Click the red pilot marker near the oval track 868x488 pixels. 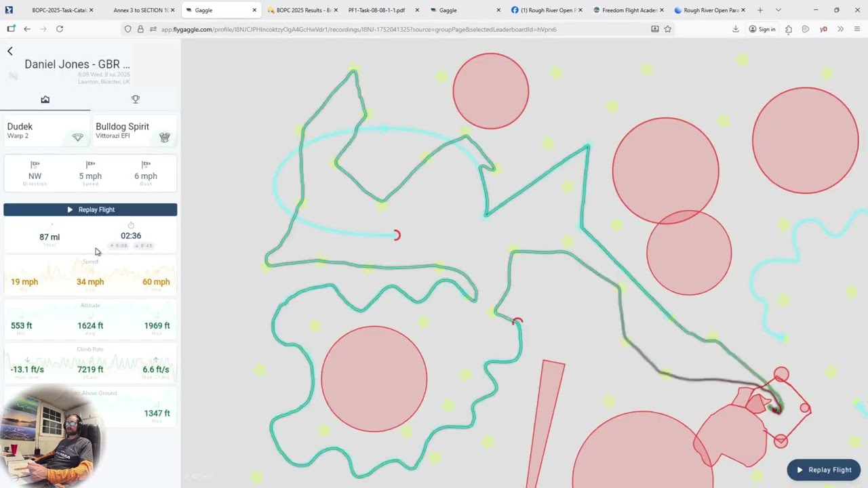[x=397, y=235]
